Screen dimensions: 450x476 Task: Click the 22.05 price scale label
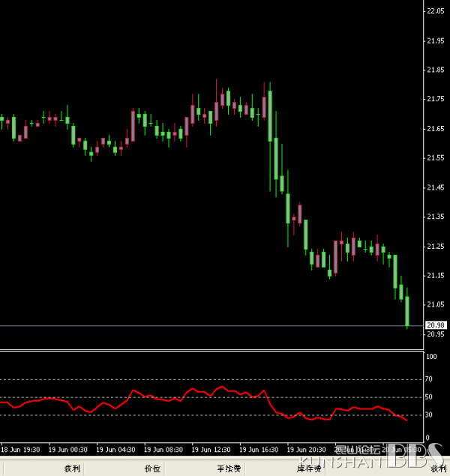(x=435, y=11)
